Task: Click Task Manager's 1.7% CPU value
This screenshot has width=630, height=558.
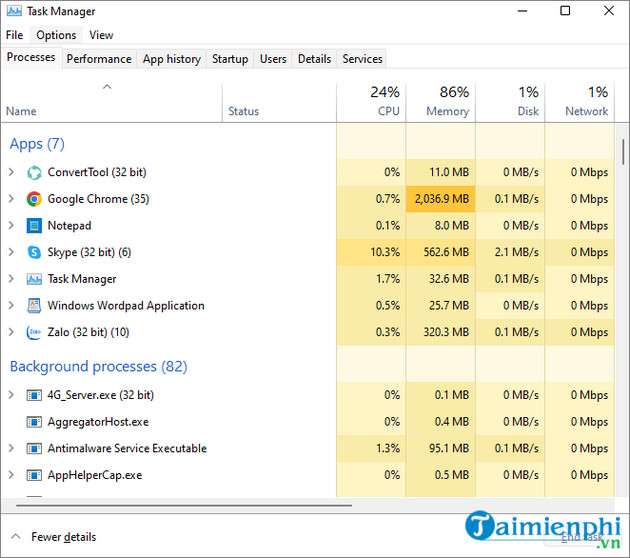Action: pos(388,279)
